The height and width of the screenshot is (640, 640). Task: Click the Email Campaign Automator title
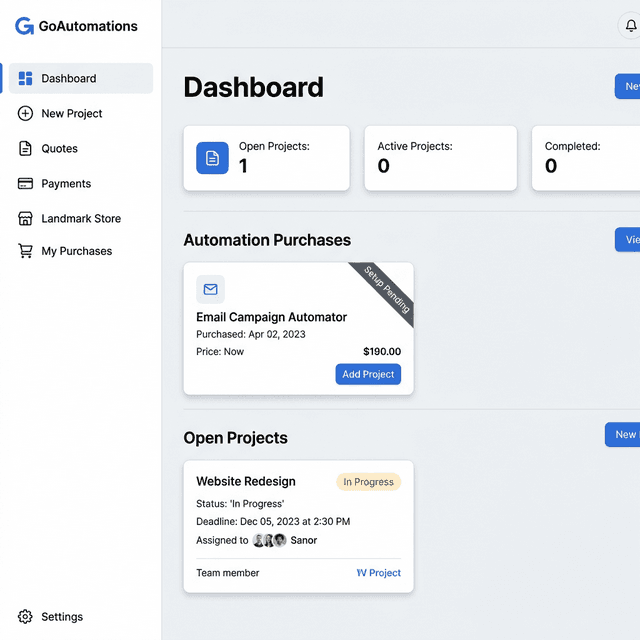pyautogui.click(x=271, y=317)
